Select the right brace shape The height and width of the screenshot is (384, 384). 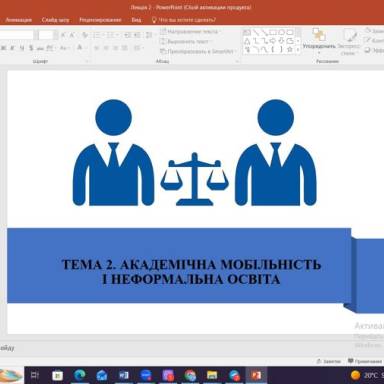point(282,49)
